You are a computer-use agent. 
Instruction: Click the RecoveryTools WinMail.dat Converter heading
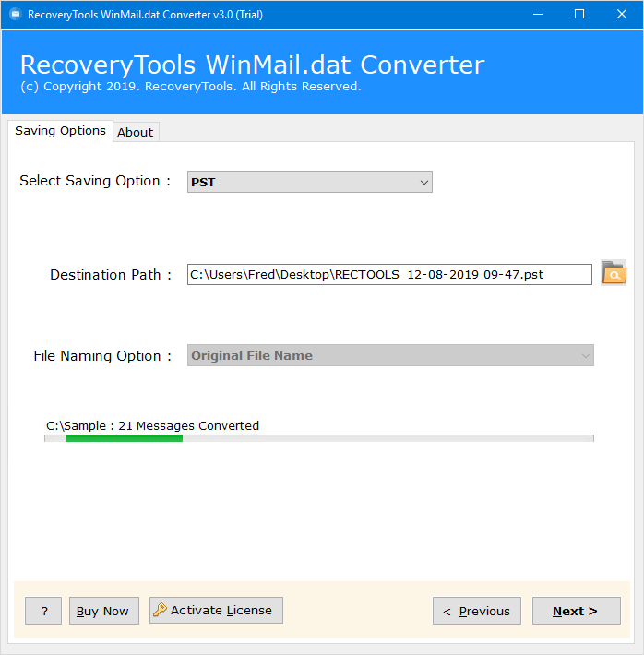[252, 65]
